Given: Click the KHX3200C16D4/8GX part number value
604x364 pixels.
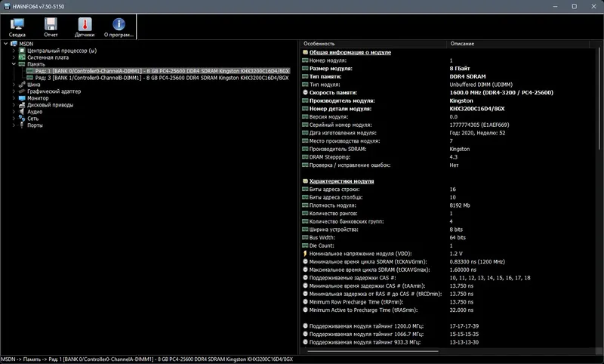Looking at the screenshot, I should (x=477, y=109).
